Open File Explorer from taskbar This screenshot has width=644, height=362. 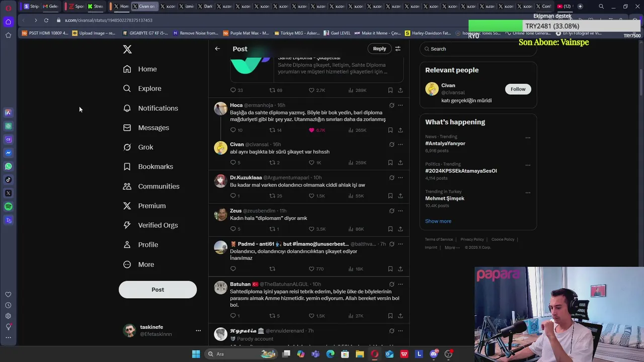(x=360, y=354)
